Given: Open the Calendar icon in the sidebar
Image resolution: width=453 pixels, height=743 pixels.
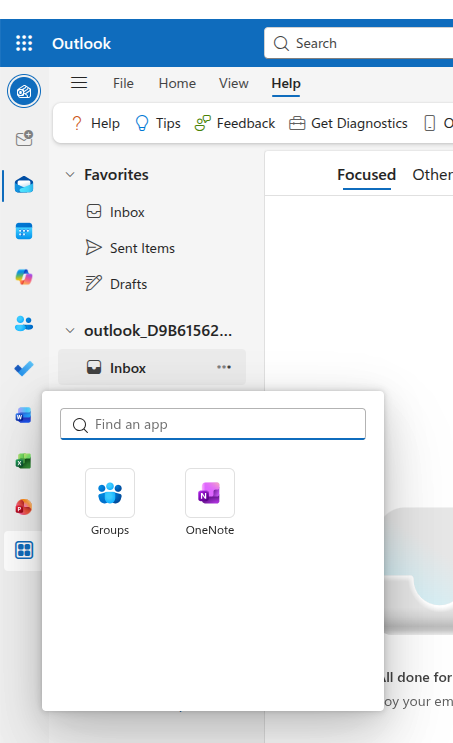Looking at the screenshot, I should pyautogui.click(x=24, y=231).
